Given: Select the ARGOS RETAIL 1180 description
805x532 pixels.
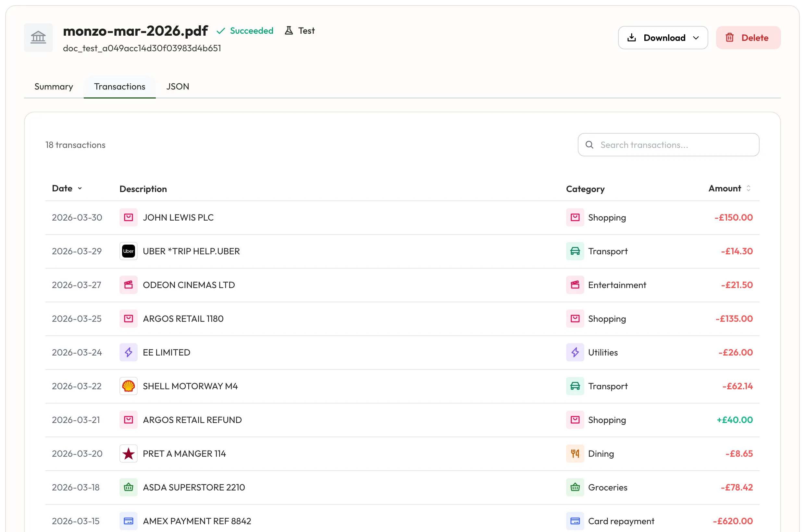Looking at the screenshot, I should pos(183,319).
